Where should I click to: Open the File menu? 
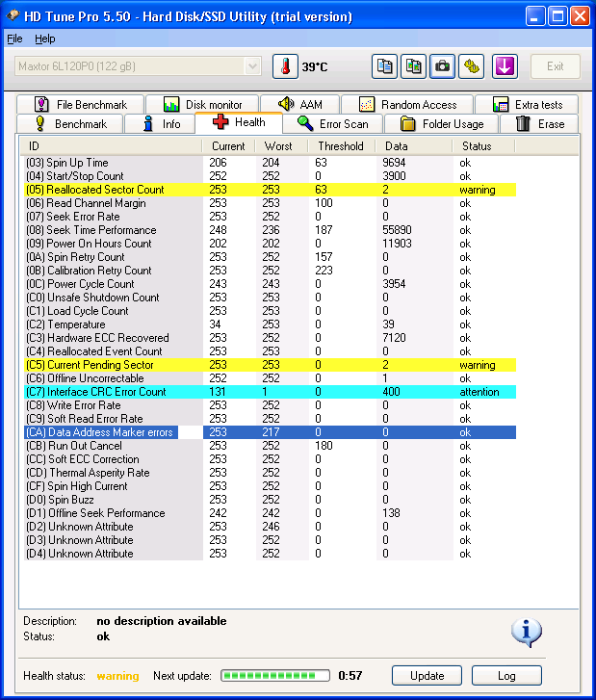(x=14, y=39)
